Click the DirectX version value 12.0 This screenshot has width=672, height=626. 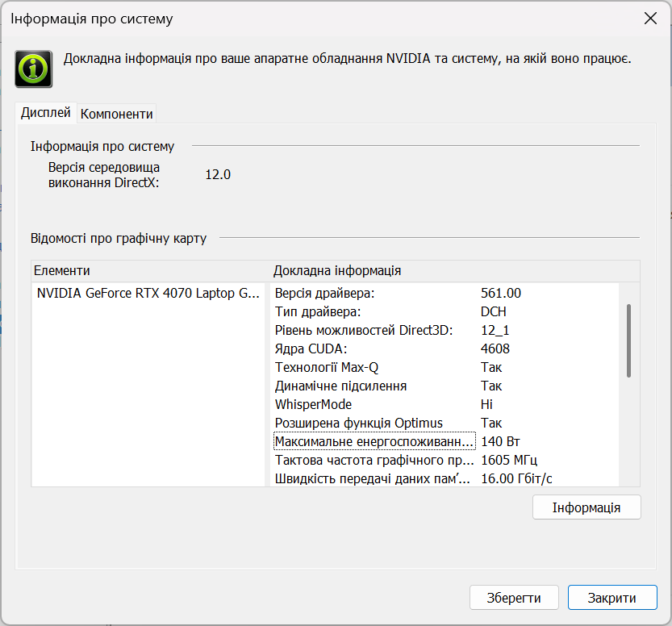point(218,175)
